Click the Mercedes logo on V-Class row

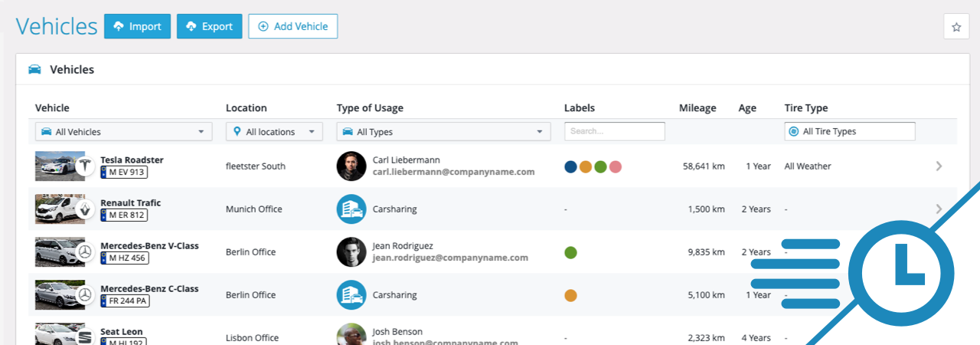(x=85, y=252)
